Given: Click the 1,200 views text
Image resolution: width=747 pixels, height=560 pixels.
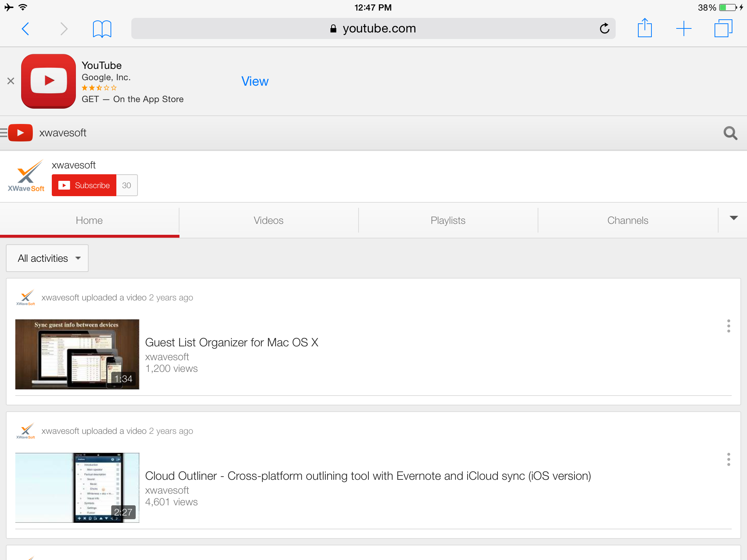Looking at the screenshot, I should [x=171, y=369].
